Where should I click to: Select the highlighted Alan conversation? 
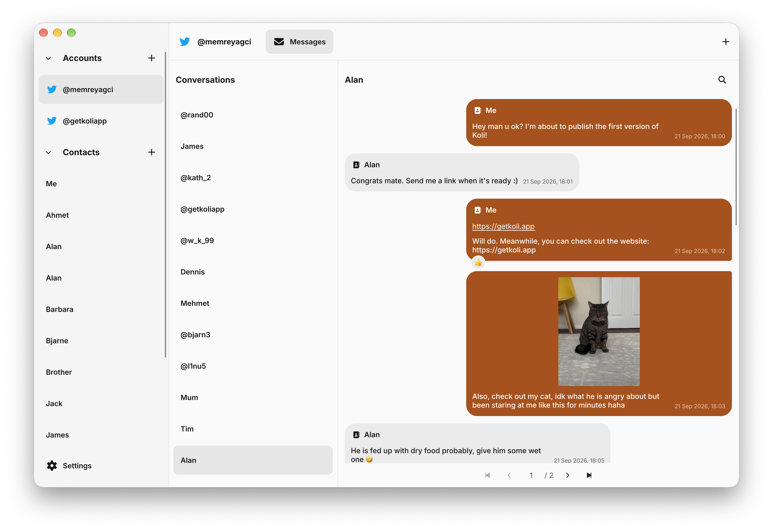click(253, 460)
